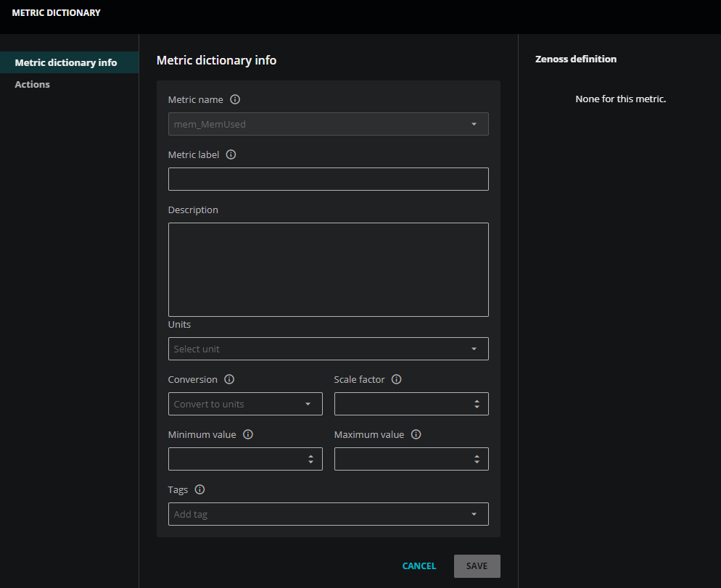This screenshot has width=721, height=588.
Task: Click the info icon beside Metric name
Action: pyautogui.click(x=235, y=99)
